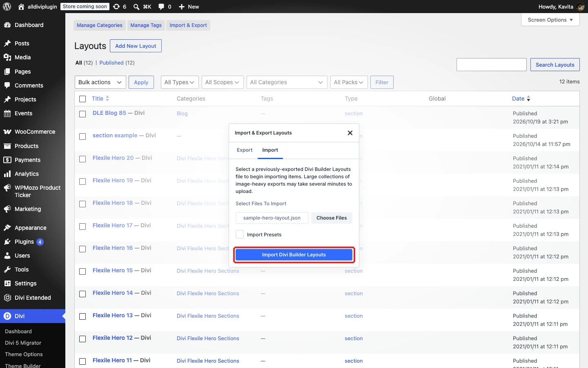
Task: Open Manage Categories tab
Action: [100, 25]
